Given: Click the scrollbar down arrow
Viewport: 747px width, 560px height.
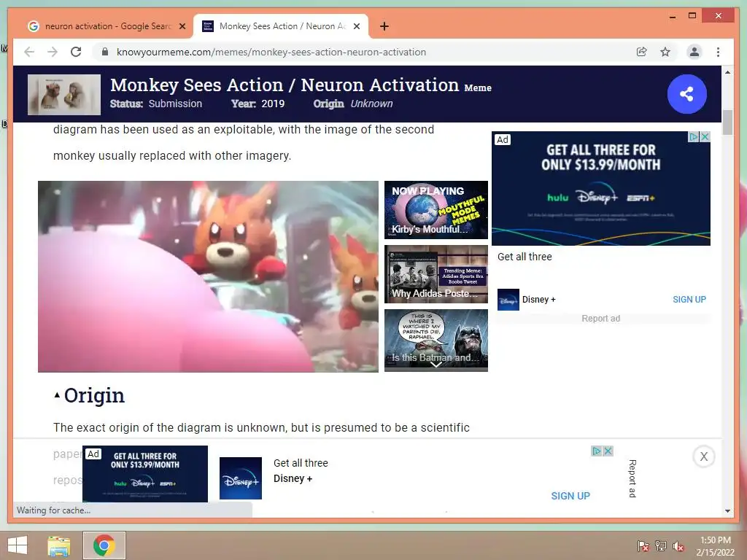Looking at the screenshot, I should coord(727,511).
